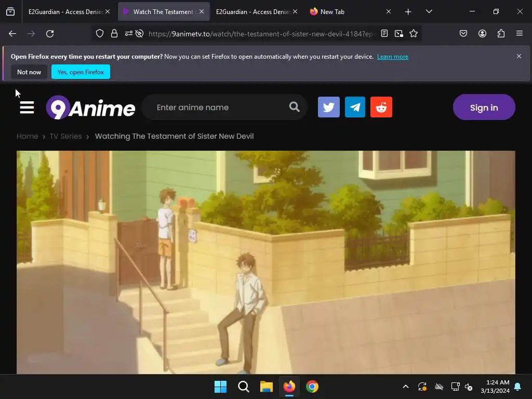This screenshot has height=399, width=532.
Task: Click the autoplay blocked icon
Action: click(139, 34)
